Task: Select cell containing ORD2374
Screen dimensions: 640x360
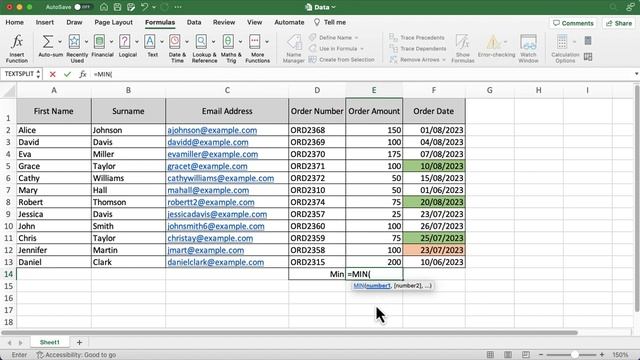Action: click(317, 202)
